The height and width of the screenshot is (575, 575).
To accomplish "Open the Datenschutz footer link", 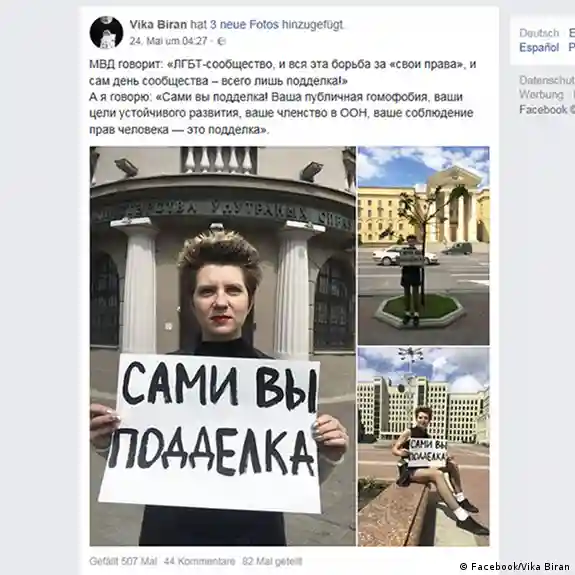I will coord(547,80).
